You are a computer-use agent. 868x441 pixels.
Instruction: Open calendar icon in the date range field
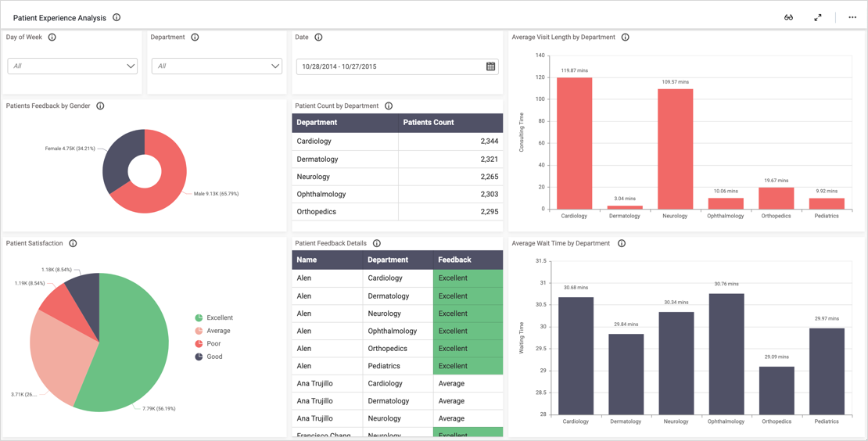[490, 66]
